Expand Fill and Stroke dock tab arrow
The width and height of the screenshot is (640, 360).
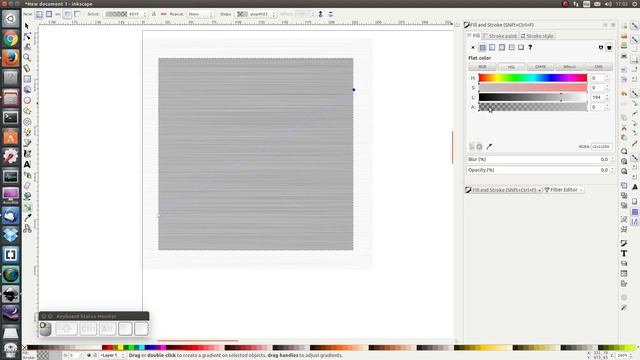pos(539,190)
